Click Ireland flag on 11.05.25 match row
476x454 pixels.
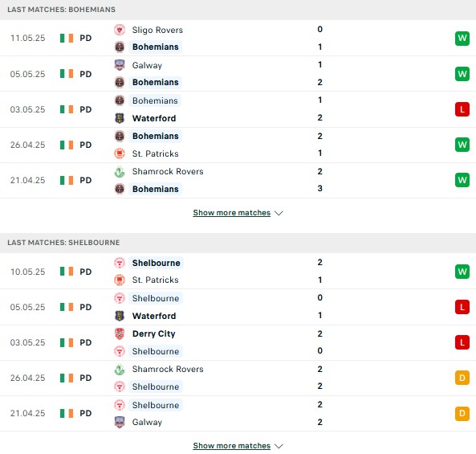[x=67, y=39]
